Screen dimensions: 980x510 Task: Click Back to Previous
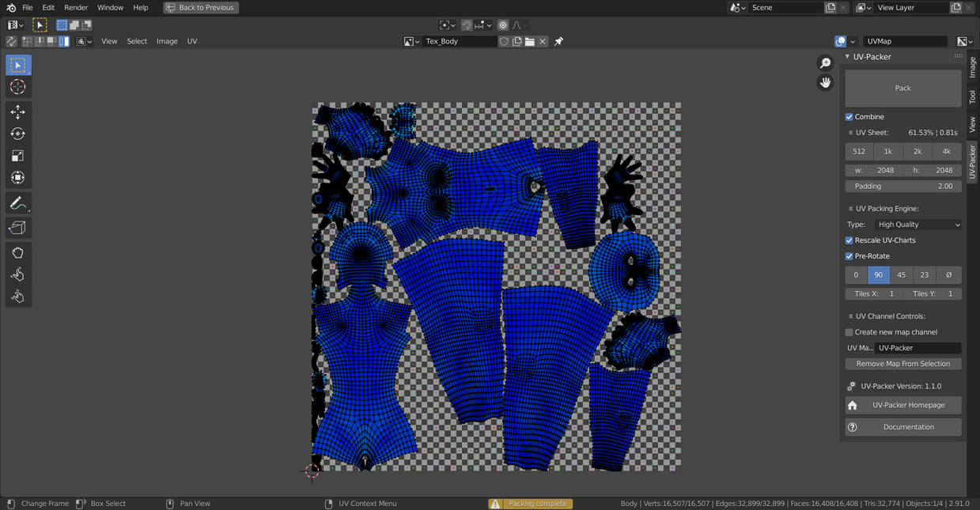click(x=202, y=8)
